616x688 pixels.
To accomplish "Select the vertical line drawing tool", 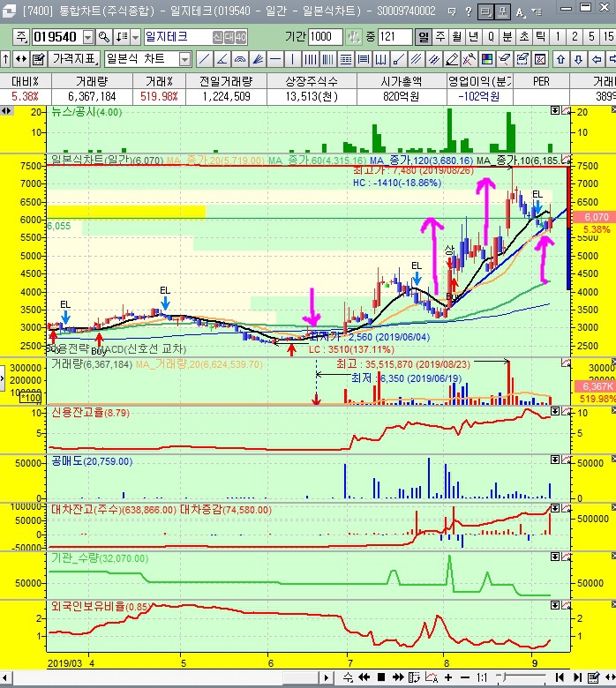I will pyautogui.click(x=293, y=59).
